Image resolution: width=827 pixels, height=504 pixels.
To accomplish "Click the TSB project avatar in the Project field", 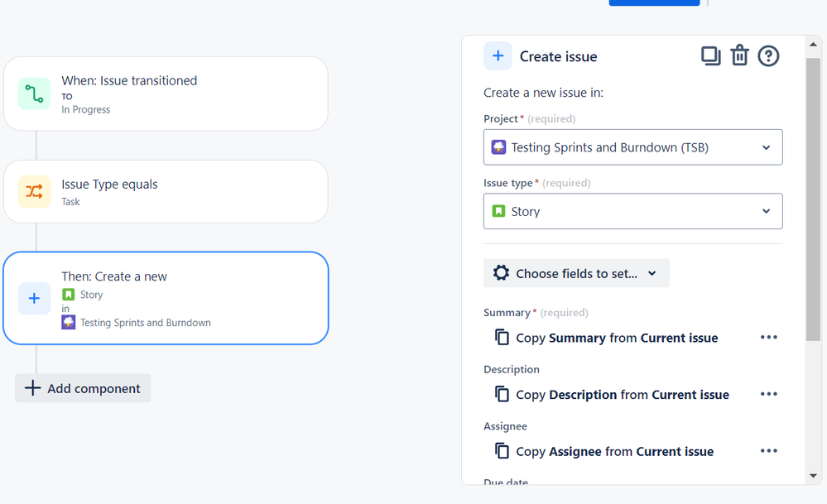I will [499, 147].
